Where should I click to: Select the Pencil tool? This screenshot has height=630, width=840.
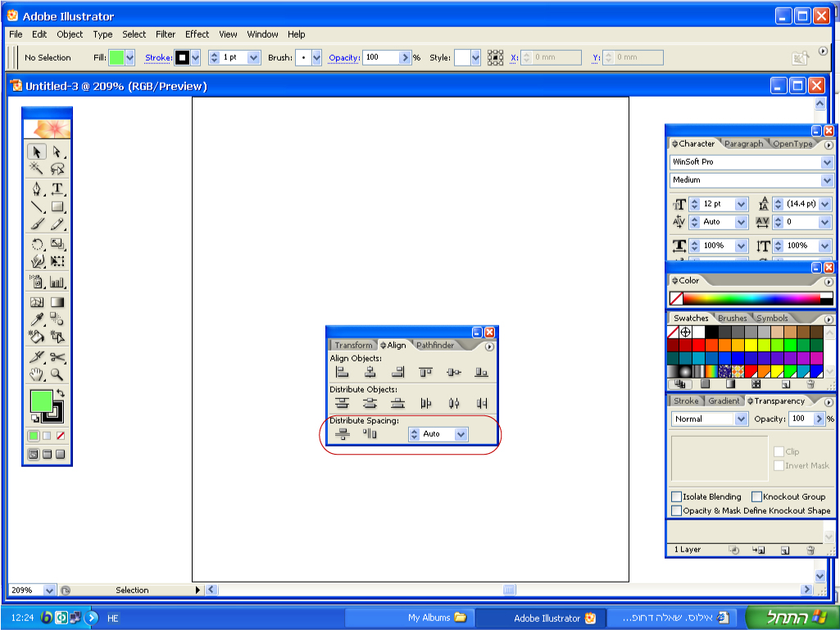point(57,224)
